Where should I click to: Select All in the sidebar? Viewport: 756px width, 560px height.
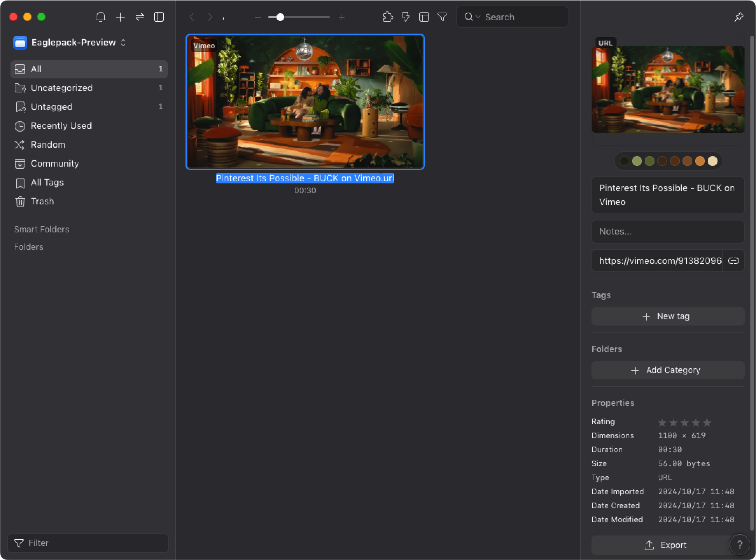click(89, 69)
